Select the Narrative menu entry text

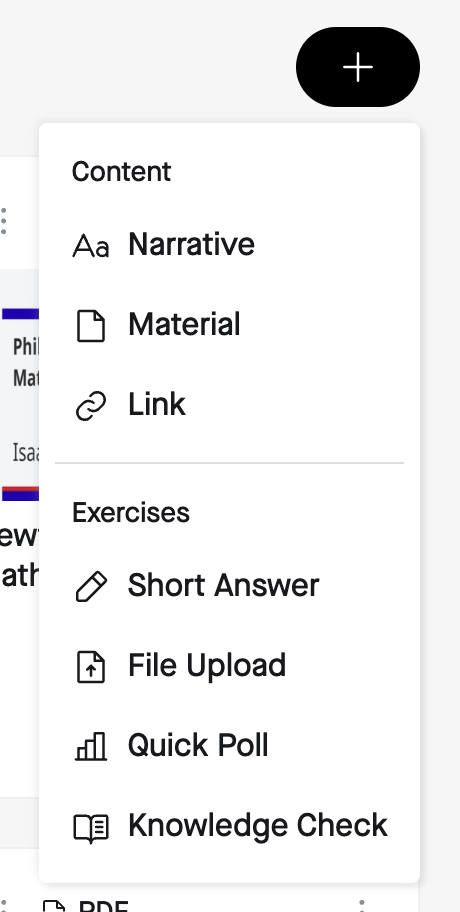191,244
